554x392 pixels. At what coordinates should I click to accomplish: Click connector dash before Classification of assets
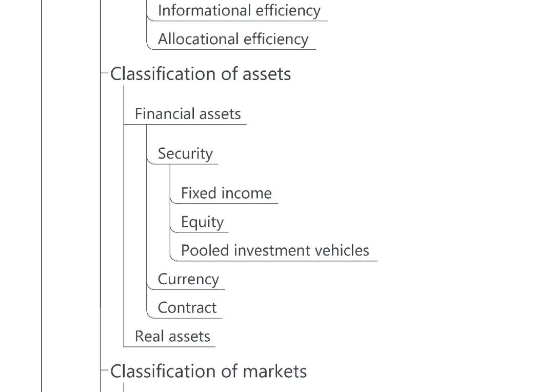[x=105, y=73]
